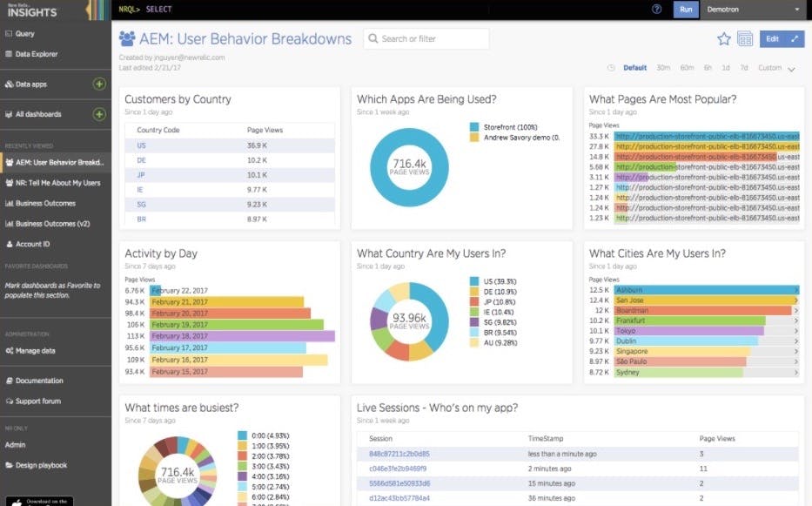Viewport: 812px width, 506px height.
Task: Open session c046e3fe2b9469f9 link
Action: point(398,469)
